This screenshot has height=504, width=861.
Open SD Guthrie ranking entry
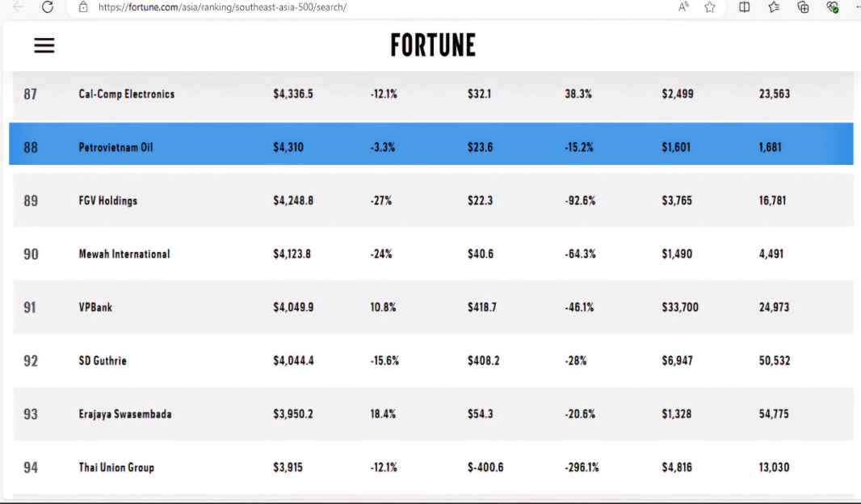point(433,360)
